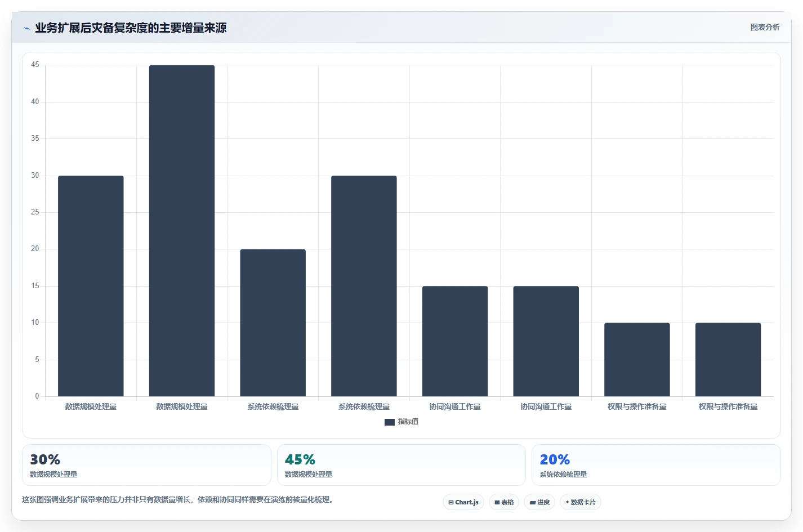Viewport: 803px width, 532px height.
Task: Click the 系统依赖梳理量 bar valued 20
Action: tap(273, 323)
